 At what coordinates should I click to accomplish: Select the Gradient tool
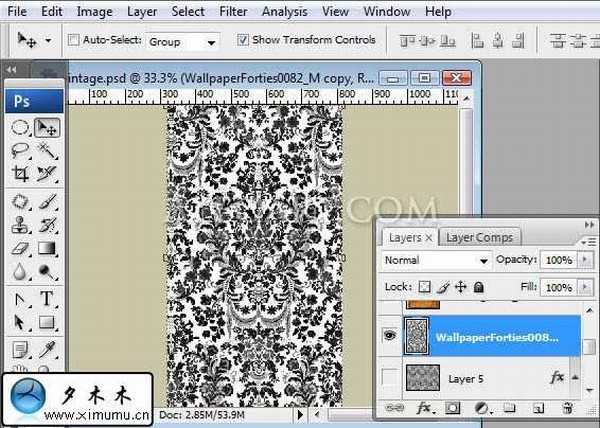46,249
